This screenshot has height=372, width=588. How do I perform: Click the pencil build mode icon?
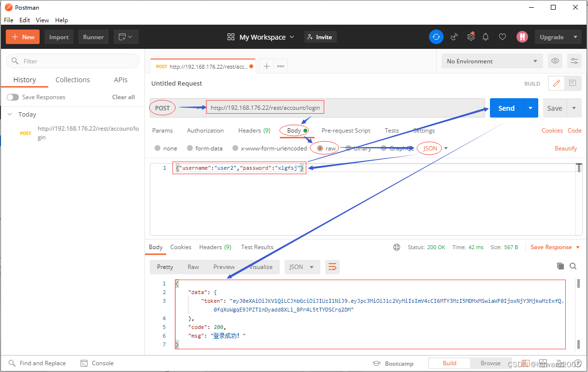(x=556, y=83)
